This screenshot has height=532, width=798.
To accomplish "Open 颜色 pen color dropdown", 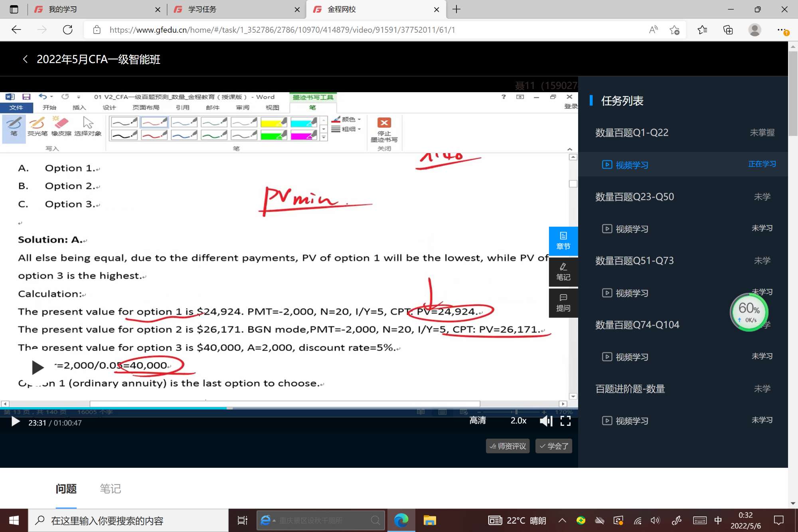I will tap(346, 119).
